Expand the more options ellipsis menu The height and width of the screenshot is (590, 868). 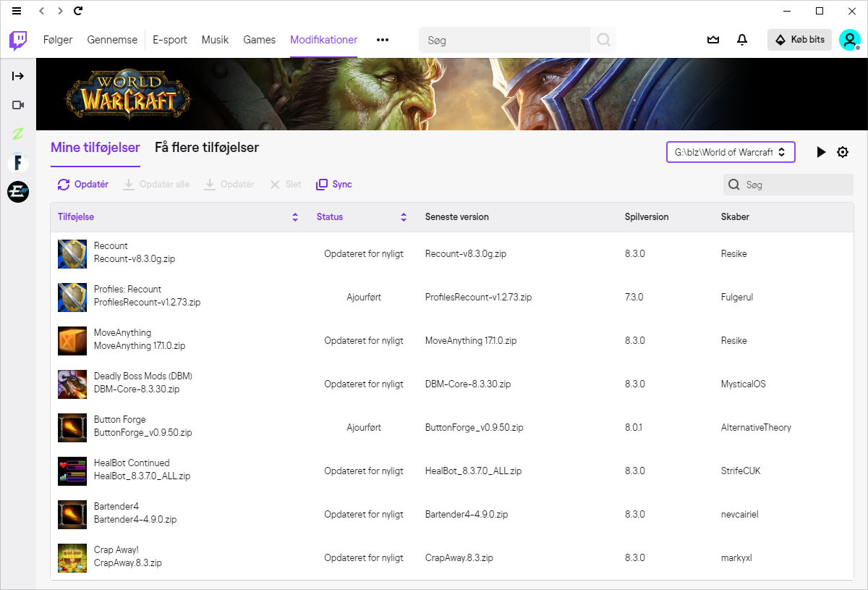coord(383,40)
